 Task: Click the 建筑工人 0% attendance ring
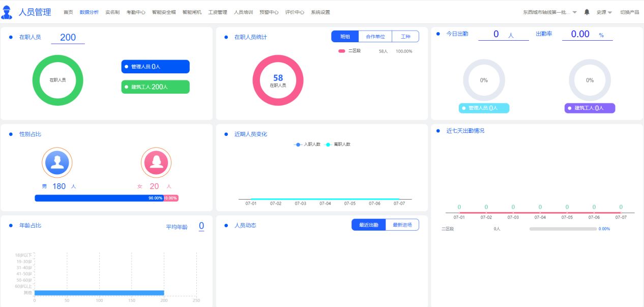click(590, 80)
